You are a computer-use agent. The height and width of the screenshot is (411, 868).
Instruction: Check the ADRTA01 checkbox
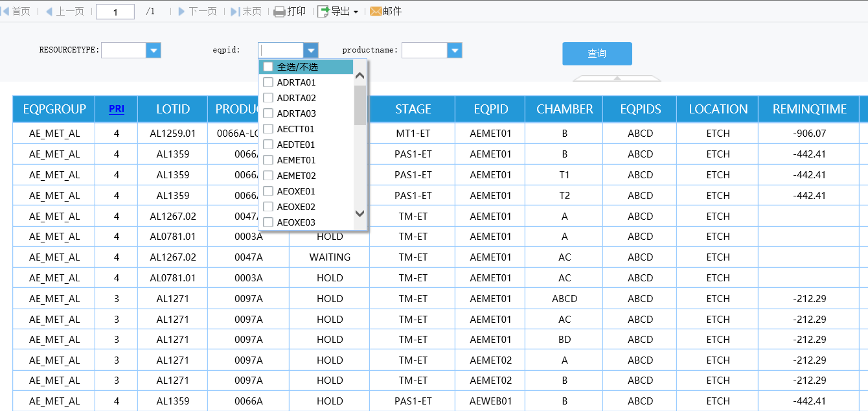tap(268, 82)
